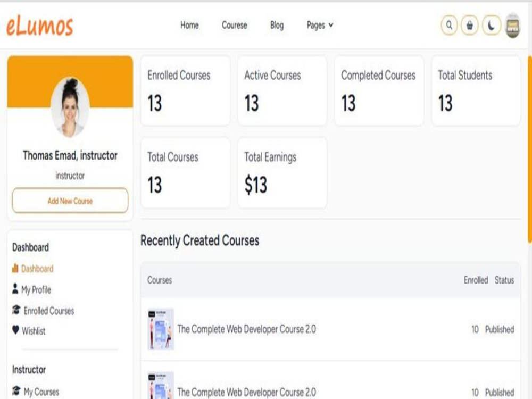
Task: Open My Profile sidebar link
Action: click(36, 290)
